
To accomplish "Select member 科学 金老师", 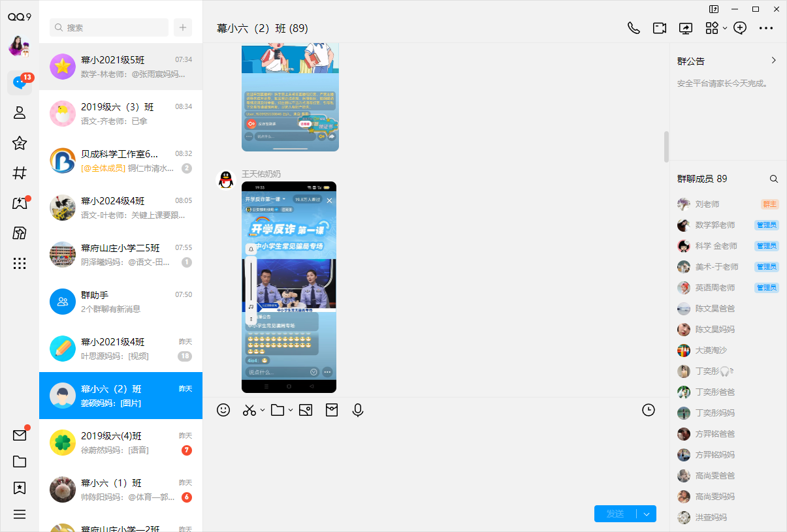I will (x=728, y=246).
